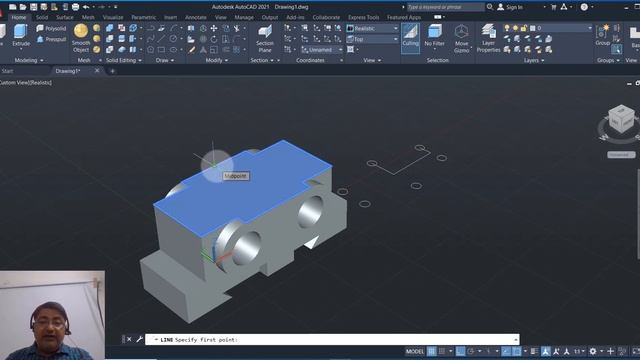Click the ViewCube in the viewport
The width and height of the screenshot is (640, 360).
(621, 119)
